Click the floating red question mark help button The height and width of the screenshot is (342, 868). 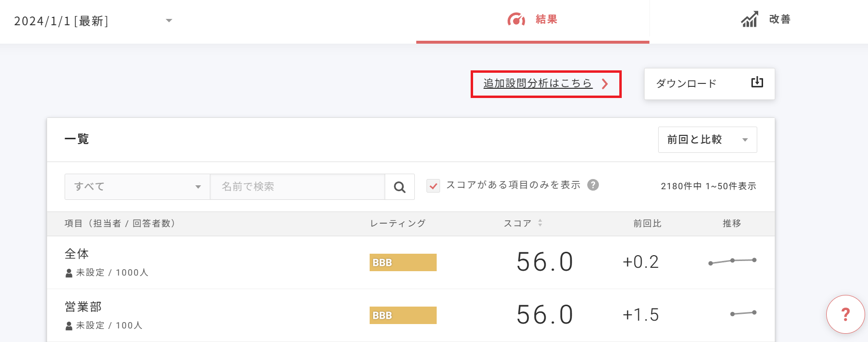pos(845,314)
